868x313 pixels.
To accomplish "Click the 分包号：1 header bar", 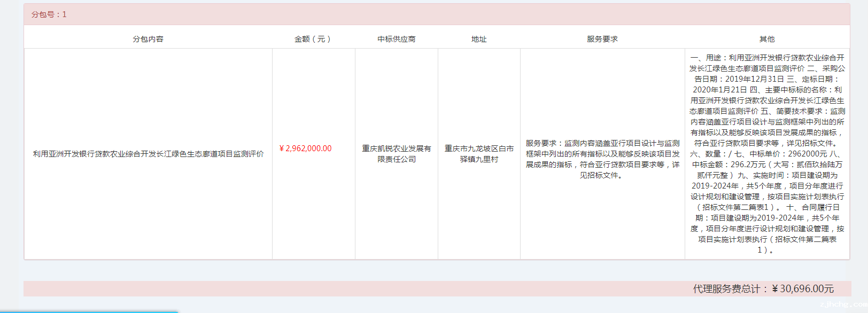I will pos(49,14).
